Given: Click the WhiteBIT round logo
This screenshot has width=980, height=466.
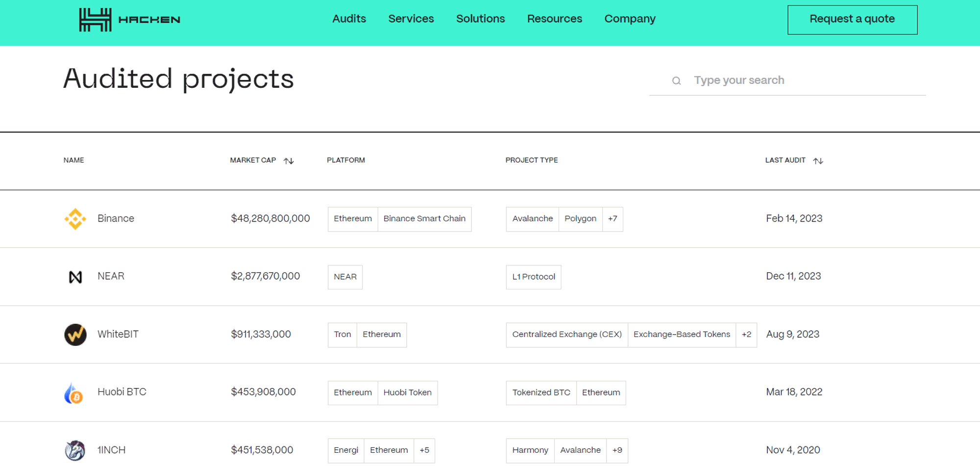Looking at the screenshot, I should 75,335.
